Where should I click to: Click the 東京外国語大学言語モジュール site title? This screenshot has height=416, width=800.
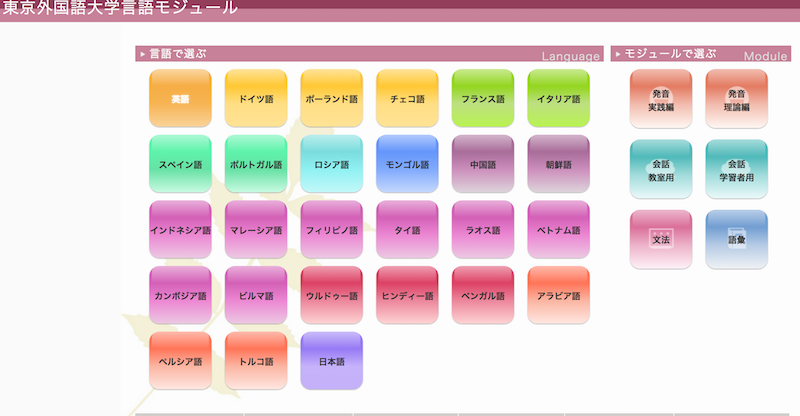point(120,8)
